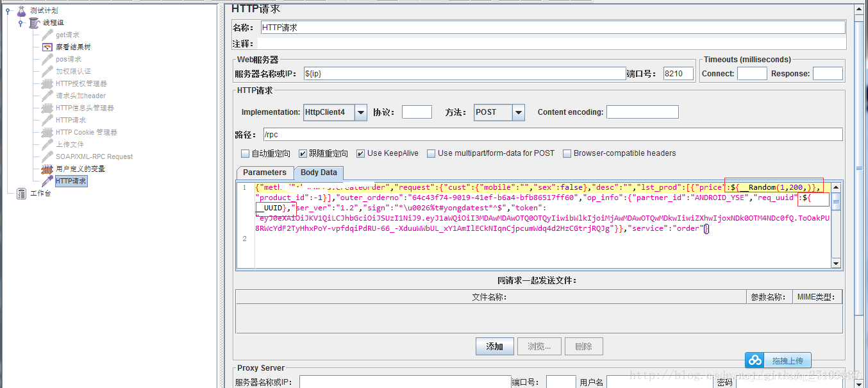Collapse the 测试计划 tree node
Image resolution: width=868 pixels, height=388 pixels.
click(x=8, y=10)
